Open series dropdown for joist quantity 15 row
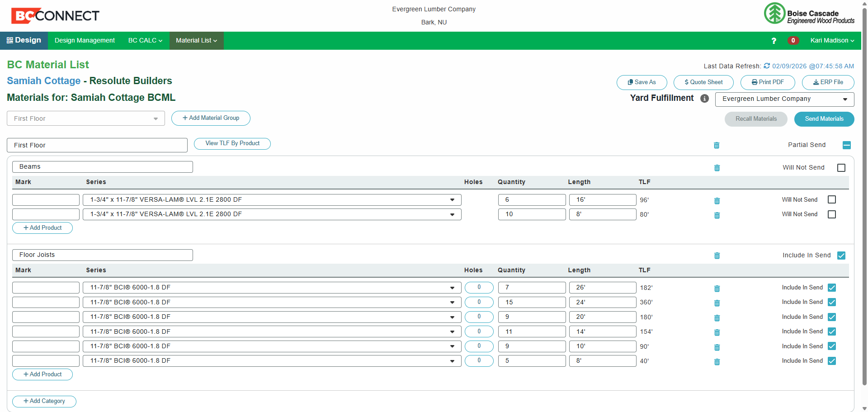The height and width of the screenshot is (412, 868). tap(272, 302)
